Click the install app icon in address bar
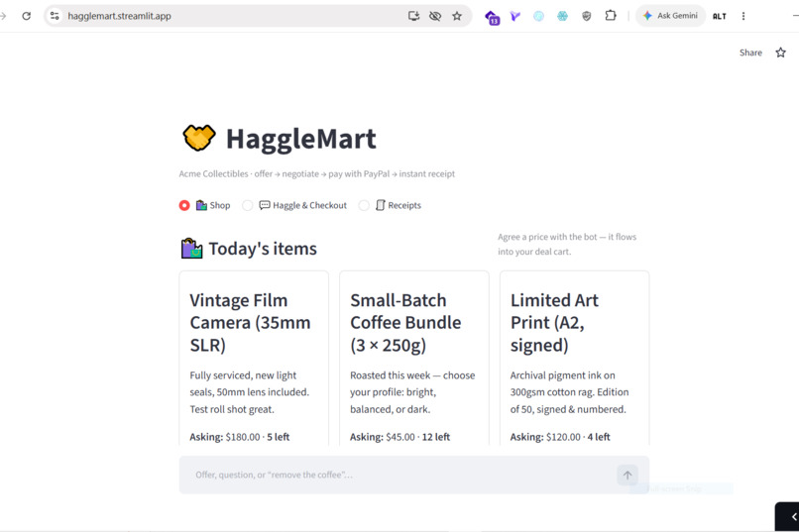This screenshot has height=532, width=799. 413,16
